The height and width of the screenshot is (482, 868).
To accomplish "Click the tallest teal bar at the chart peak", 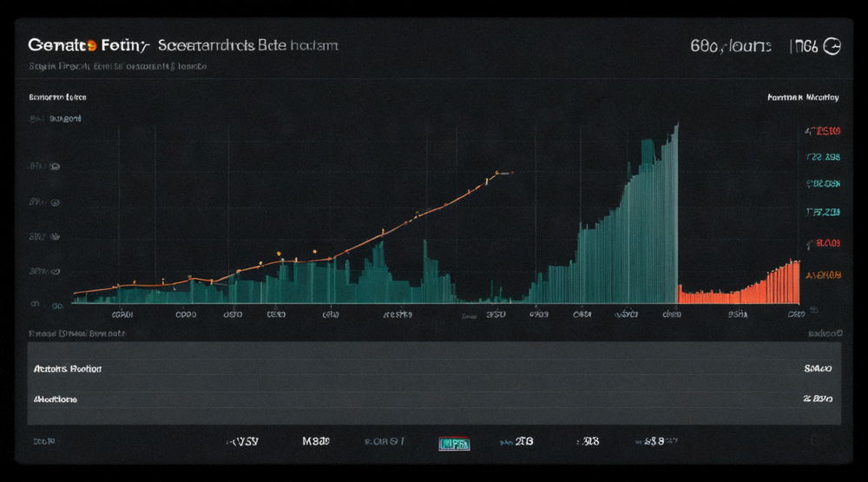I will (x=675, y=214).
